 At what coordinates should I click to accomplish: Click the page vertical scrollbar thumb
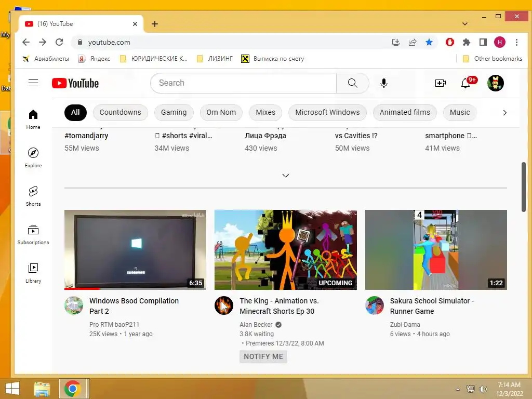pyautogui.click(x=524, y=187)
